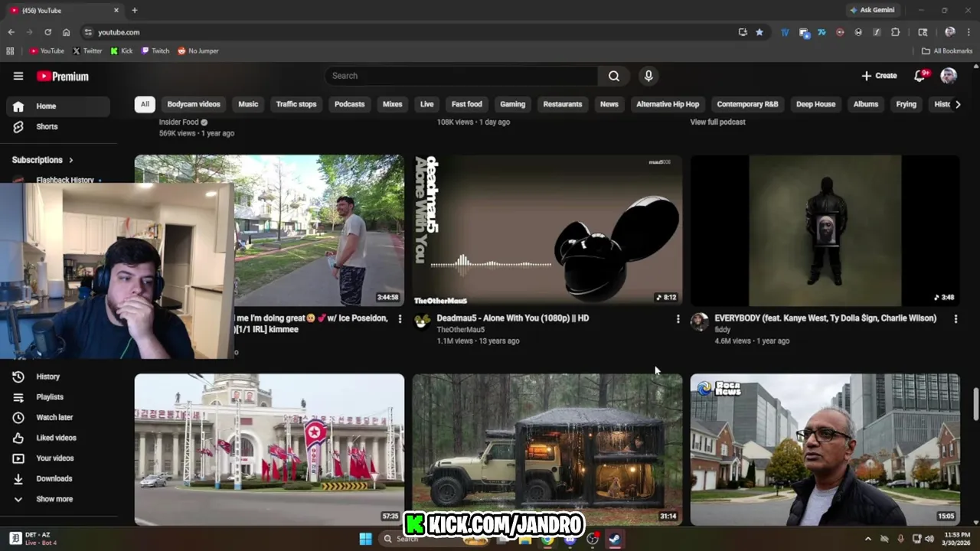Select the Gaming chip

(512, 104)
